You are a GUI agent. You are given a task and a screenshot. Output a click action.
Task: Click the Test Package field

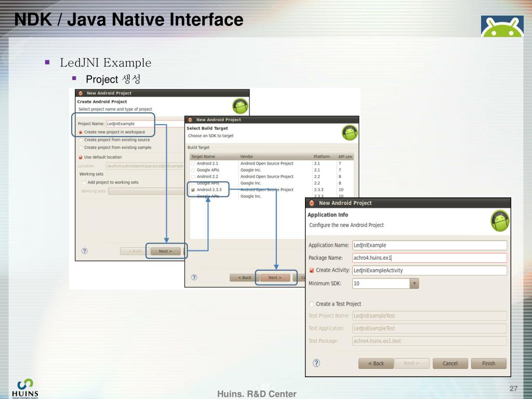(430, 341)
